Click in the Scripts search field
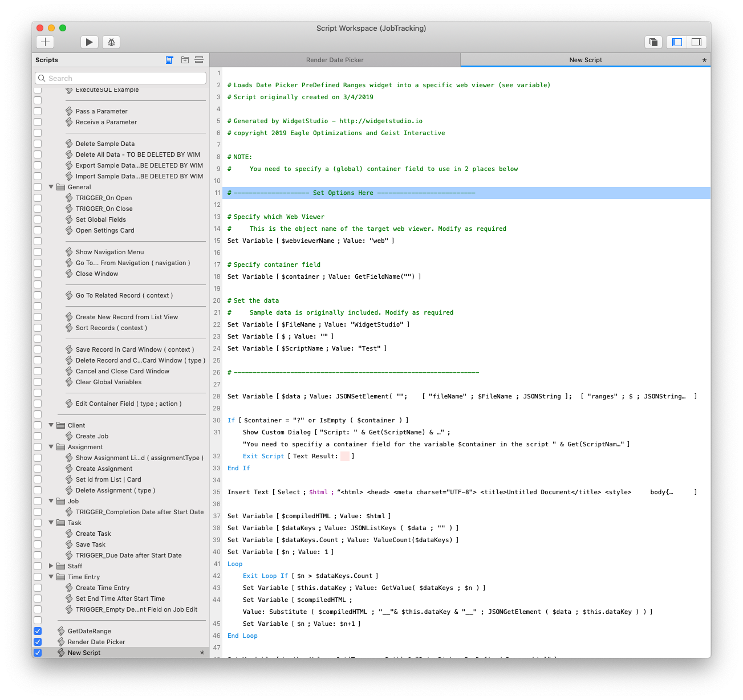 point(120,78)
